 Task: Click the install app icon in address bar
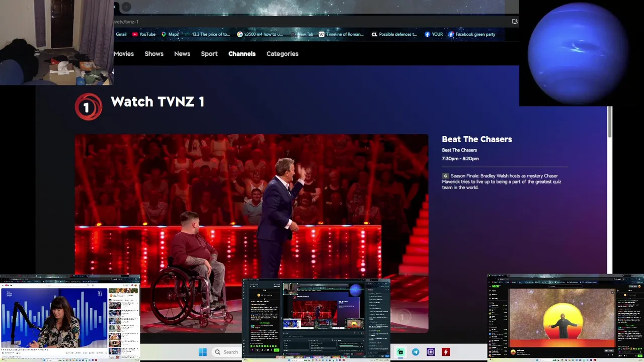tap(514, 22)
